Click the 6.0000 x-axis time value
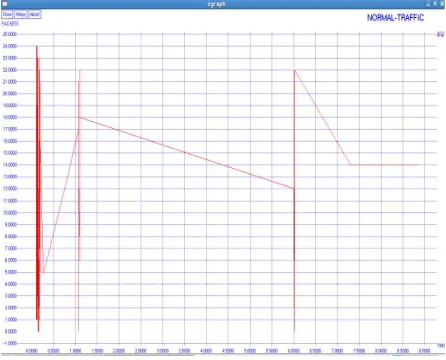 click(293, 351)
